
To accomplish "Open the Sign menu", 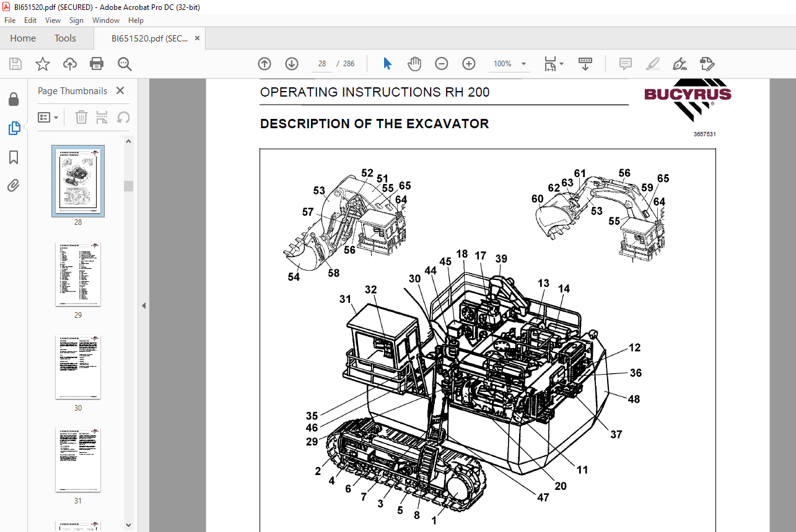I will pyautogui.click(x=76, y=20).
